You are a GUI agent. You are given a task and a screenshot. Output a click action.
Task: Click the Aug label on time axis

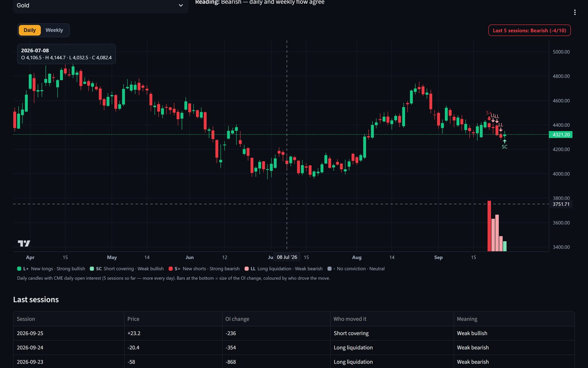point(357,258)
